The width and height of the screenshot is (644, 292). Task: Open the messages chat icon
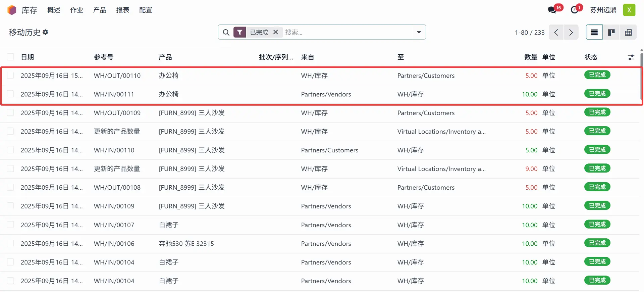[552, 10]
